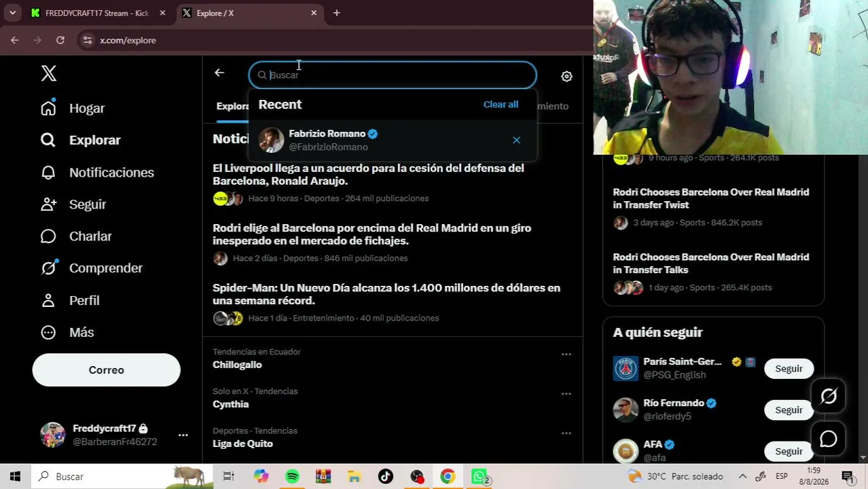Click the X logo in the sidebar
868x489 pixels.
click(x=48, y=73)
